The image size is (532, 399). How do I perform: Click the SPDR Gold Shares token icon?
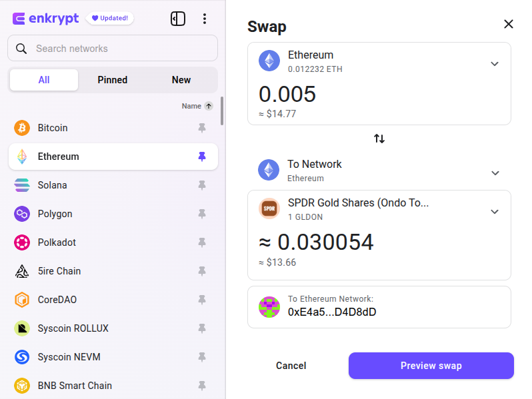(x=269, y=208)
